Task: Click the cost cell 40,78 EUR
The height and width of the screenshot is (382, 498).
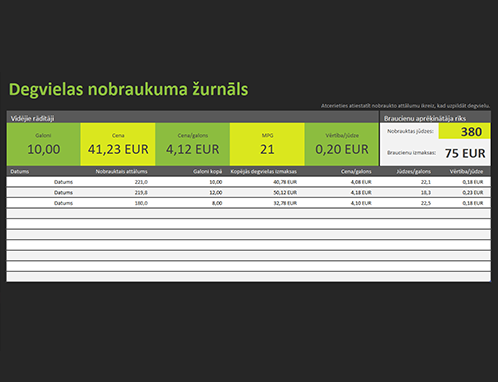Action: (x=285, y=182)
